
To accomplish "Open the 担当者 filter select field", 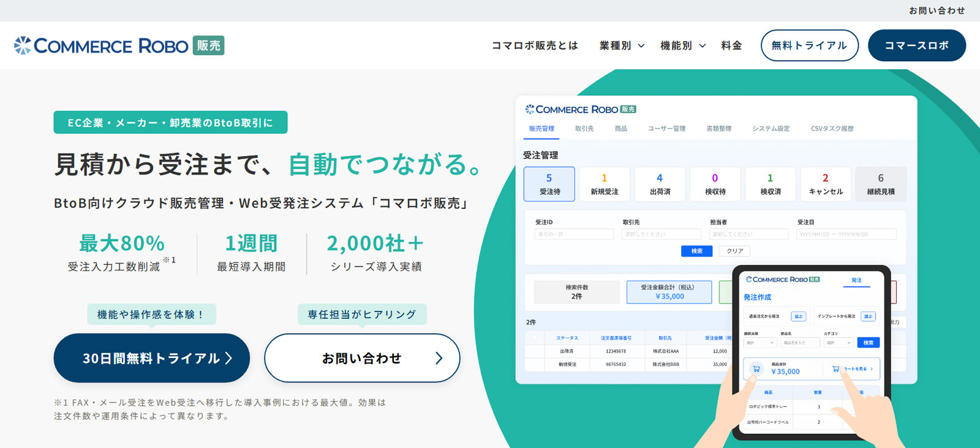I will [748, 234].
